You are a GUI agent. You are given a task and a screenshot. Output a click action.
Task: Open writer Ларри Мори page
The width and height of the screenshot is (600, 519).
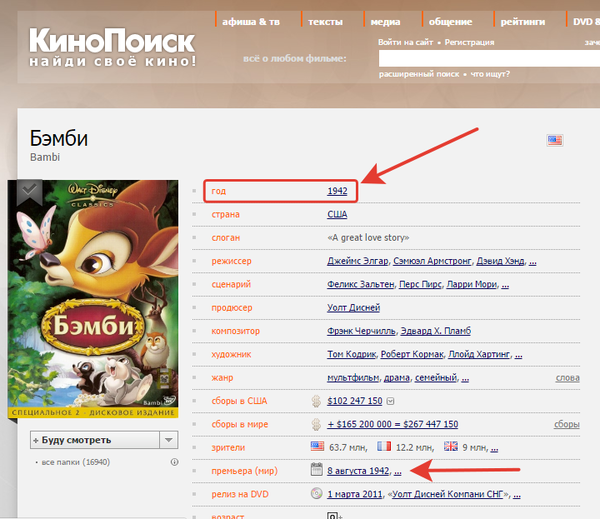click(471, 284)
